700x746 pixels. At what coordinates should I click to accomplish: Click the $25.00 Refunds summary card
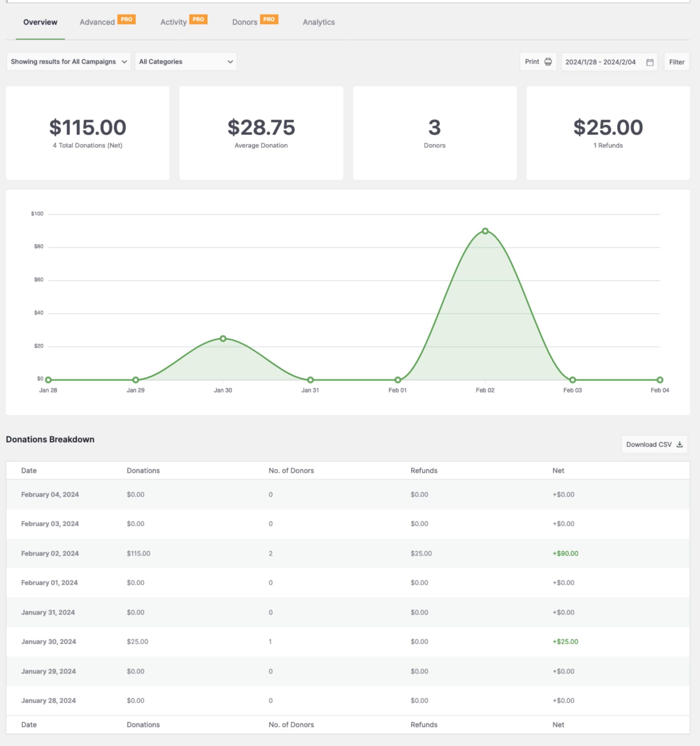tap(608, 133)
